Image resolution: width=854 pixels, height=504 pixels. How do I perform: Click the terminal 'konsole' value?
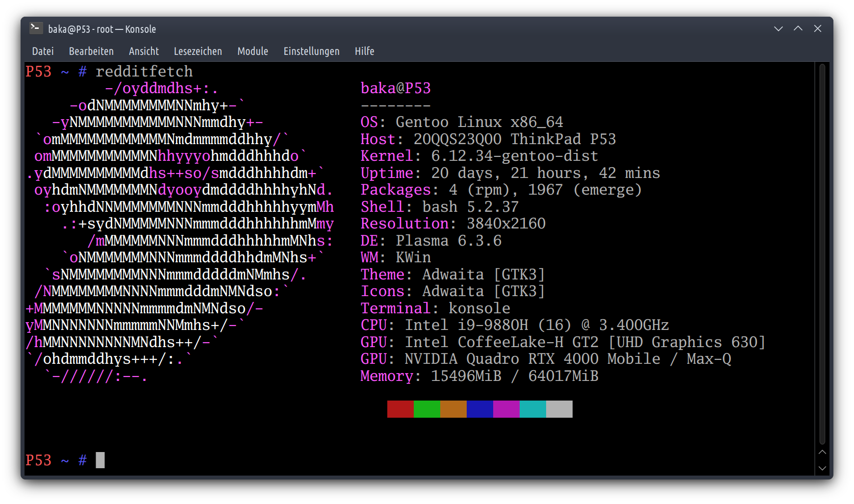[479, 308]
